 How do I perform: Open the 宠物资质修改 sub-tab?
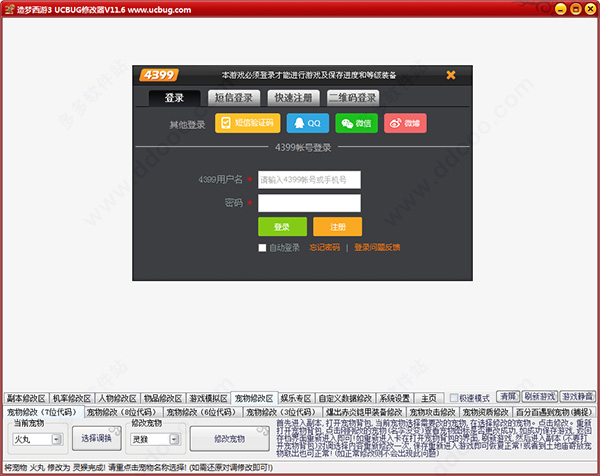pos(486,412)
